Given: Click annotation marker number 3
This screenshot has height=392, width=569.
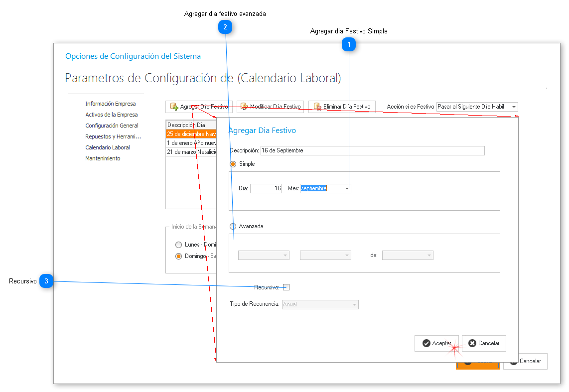Looking at the screenshot, I should click(x=46, y=281).
